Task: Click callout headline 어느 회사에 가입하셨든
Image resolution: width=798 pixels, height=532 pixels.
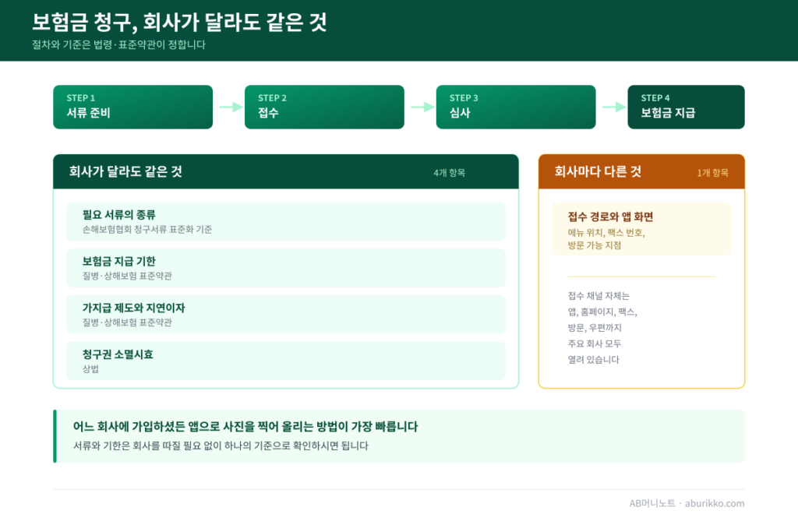Action: point(245,426)
